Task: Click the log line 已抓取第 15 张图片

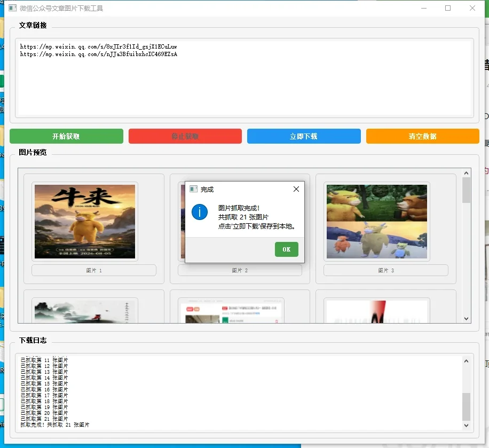Action: 44,384
